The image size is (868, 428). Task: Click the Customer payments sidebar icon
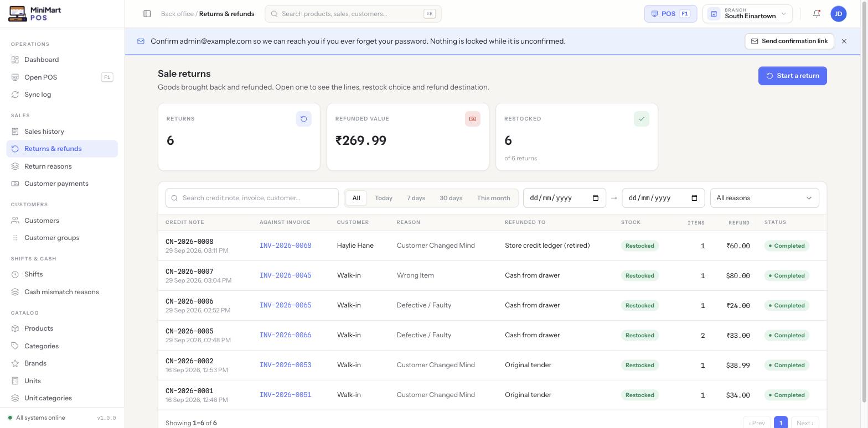tap(15, 184)
